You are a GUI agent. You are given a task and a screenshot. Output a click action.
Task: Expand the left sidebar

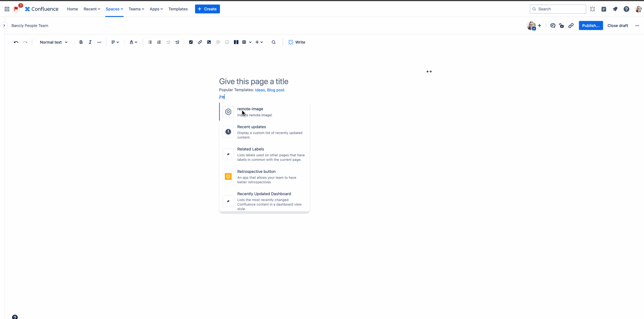click(x=4, y=26)
